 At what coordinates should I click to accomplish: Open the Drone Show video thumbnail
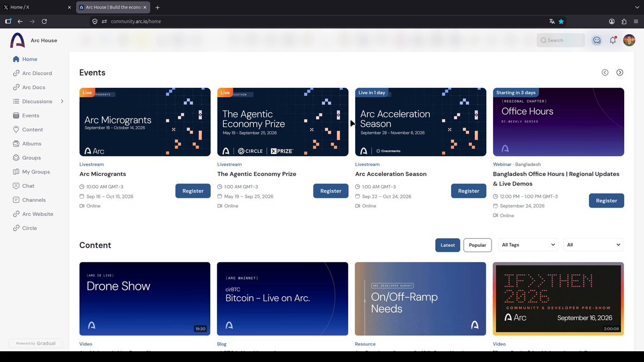145,299
